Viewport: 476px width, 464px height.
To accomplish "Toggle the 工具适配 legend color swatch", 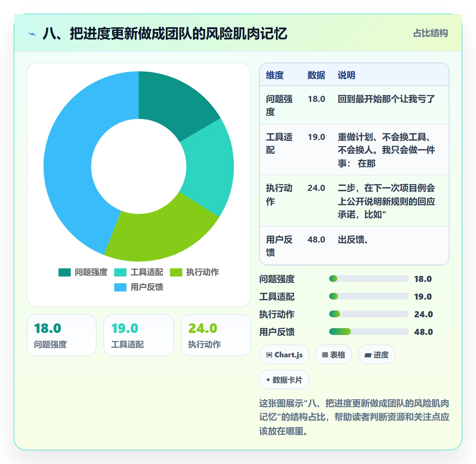I will coord(120,272).
